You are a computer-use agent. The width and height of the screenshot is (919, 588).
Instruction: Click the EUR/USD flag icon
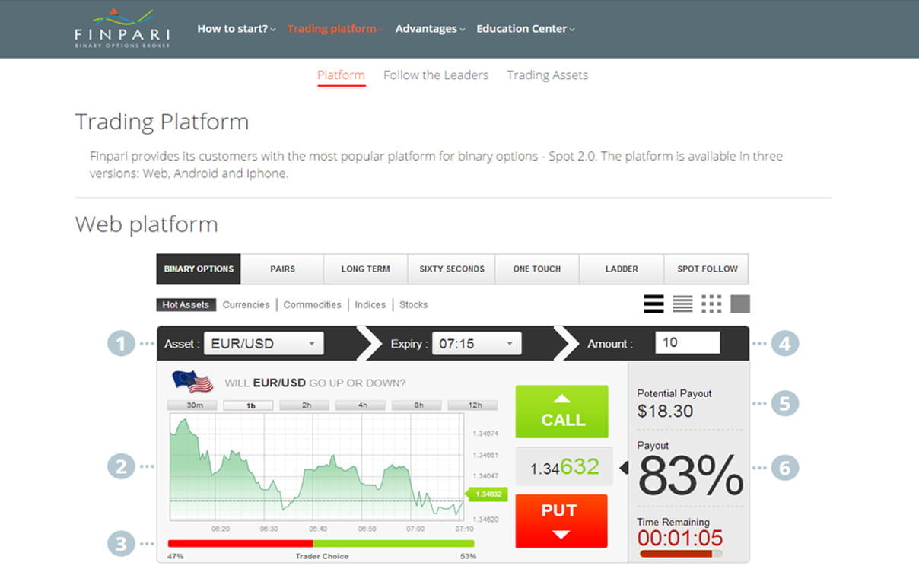coord(192,382)
